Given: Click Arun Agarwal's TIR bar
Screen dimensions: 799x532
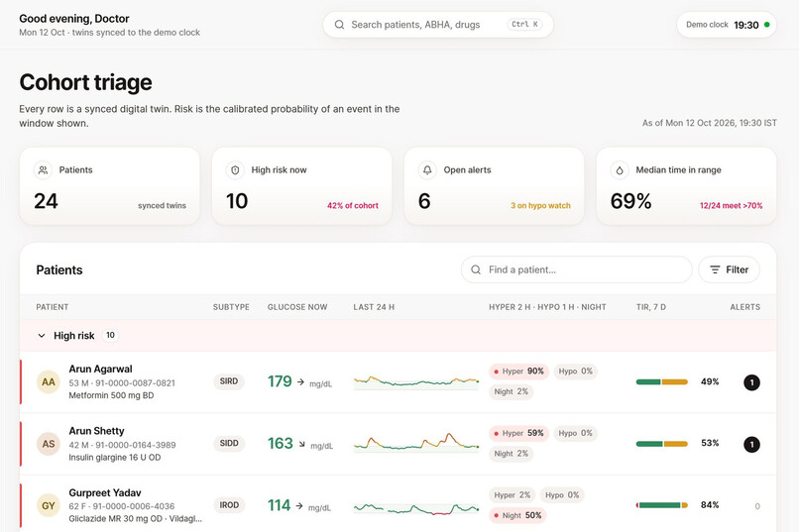Looking at the screenshot, I should 662,381.
